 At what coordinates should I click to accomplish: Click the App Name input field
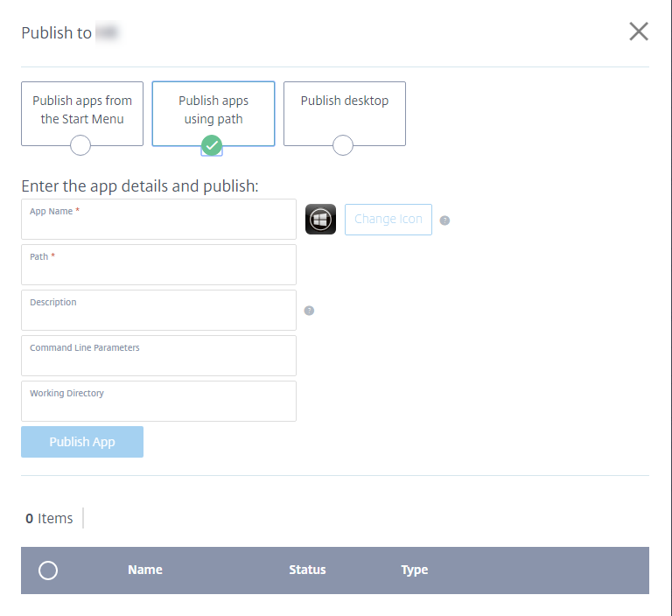158,219
